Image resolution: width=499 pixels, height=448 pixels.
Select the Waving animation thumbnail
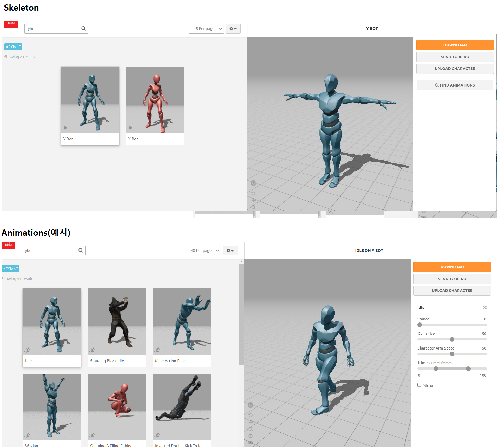click(52, 407)
